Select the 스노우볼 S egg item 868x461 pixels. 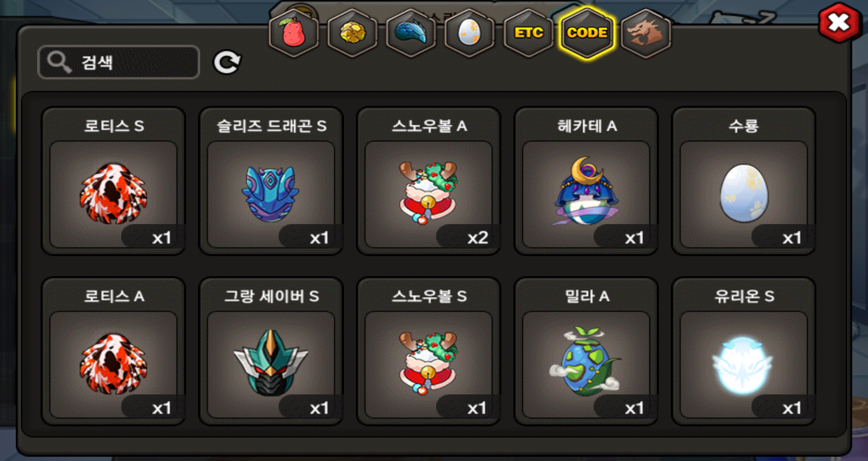[x=428, y=351]
